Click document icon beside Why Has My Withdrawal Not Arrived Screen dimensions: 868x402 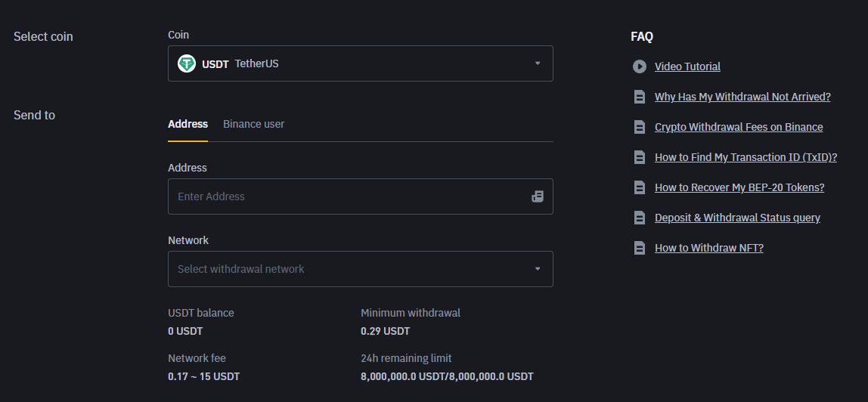[640, 97]
